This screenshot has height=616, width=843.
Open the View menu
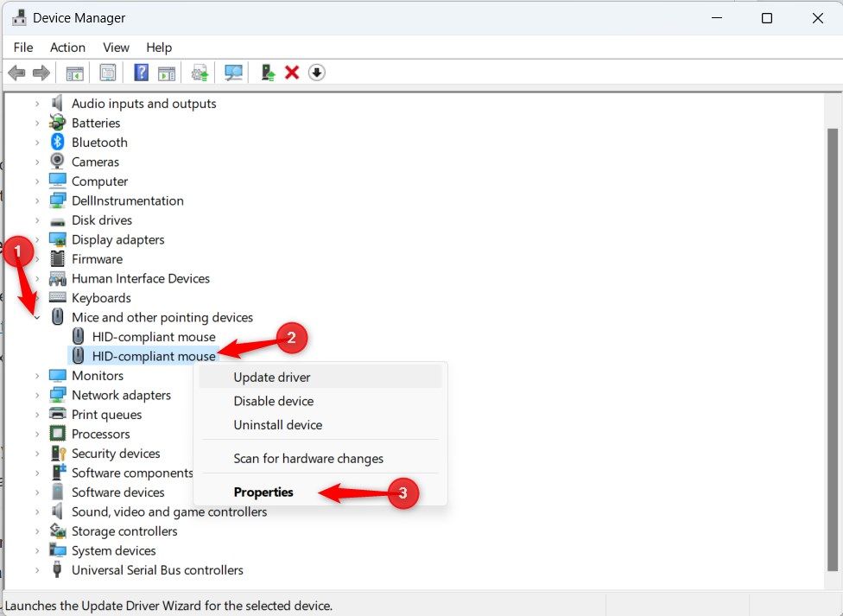click(115, 48)
